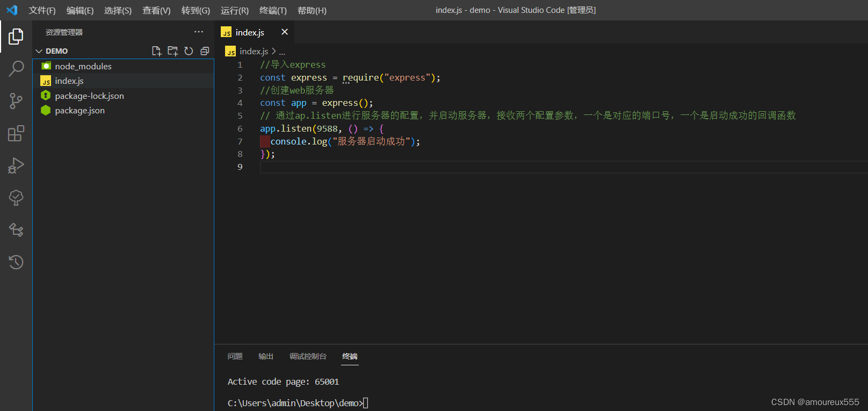Open the timeline history icon in activity bar
Screen dimensions: 868x411
pos(16,262)
